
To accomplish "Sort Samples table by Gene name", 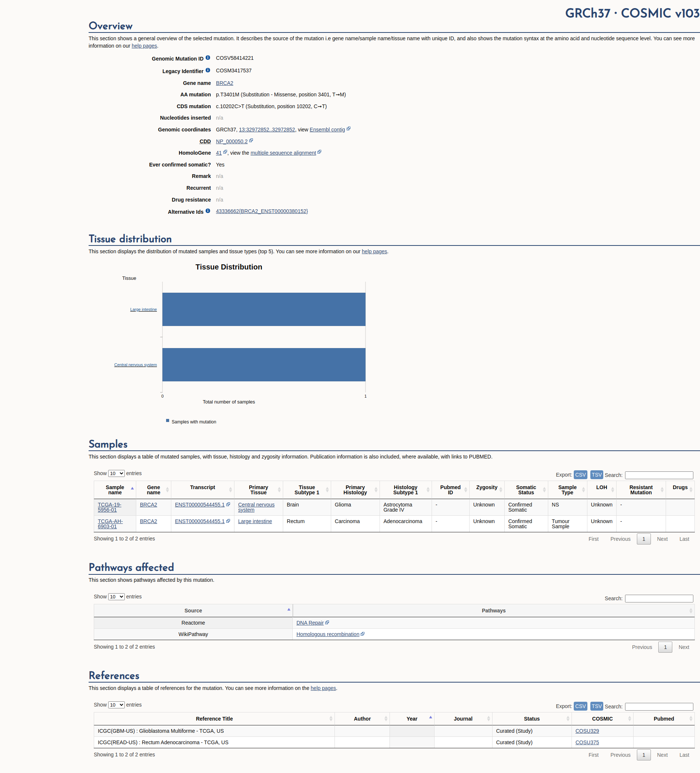I will point(154,490).
